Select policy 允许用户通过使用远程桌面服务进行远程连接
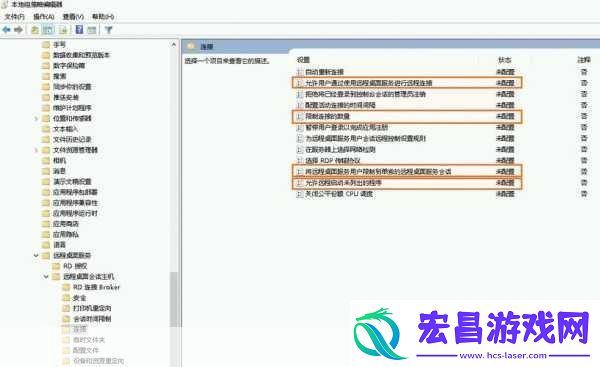The width and height of the screenshot is (600, 367). (368, 83)
